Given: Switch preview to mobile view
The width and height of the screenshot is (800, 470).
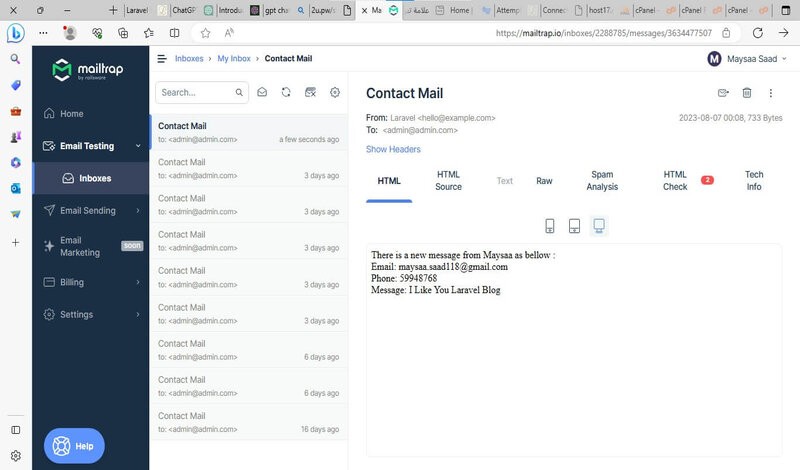Looking at the screenshot, I should (x=549, y=226).
